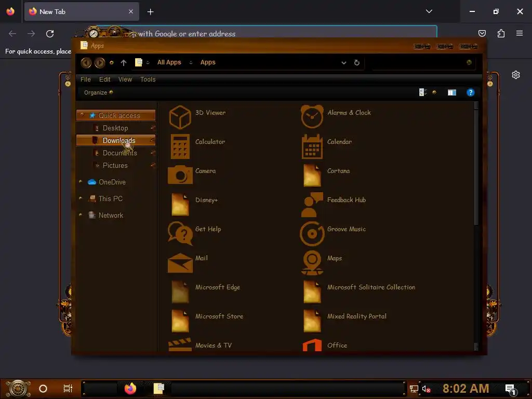This screenshot has width=532, height=399.
Task: Change the view layout icon
Action: tap(423, 92)
